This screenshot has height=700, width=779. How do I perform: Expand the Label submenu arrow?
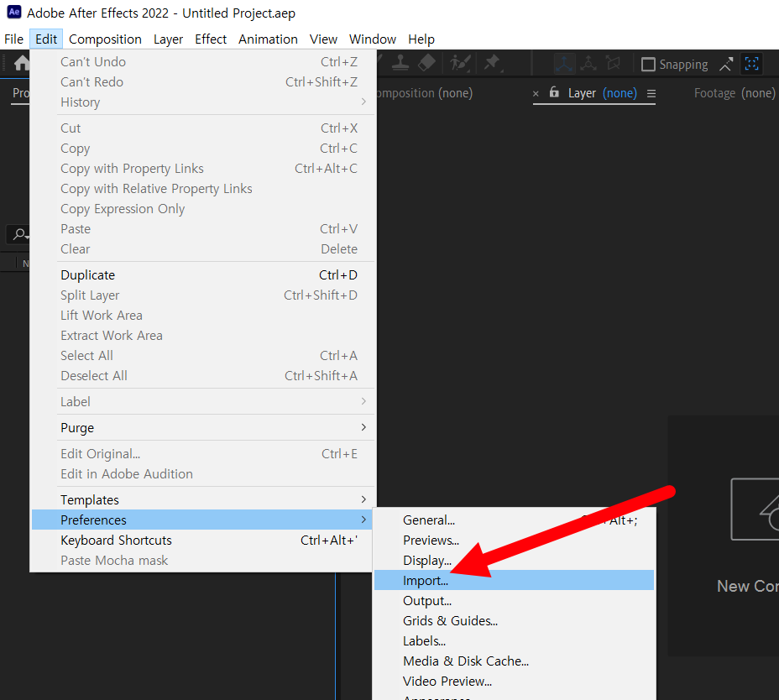pos(363,401)
